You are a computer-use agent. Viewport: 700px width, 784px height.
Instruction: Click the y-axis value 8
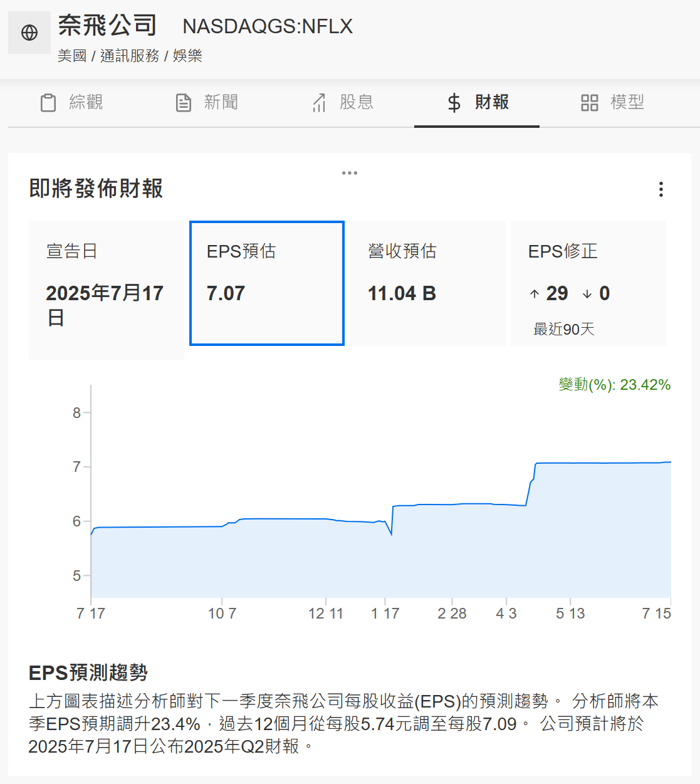click(x=77, y=412)
